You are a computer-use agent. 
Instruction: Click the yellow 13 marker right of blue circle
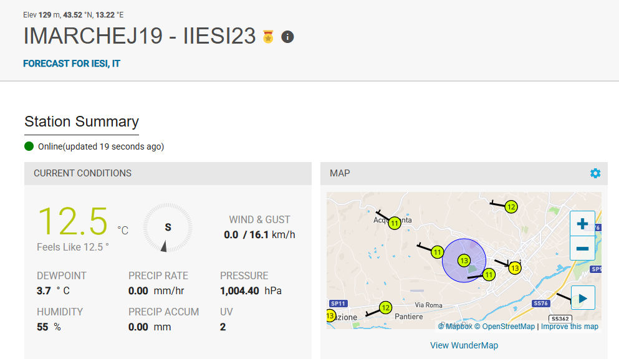514,268
